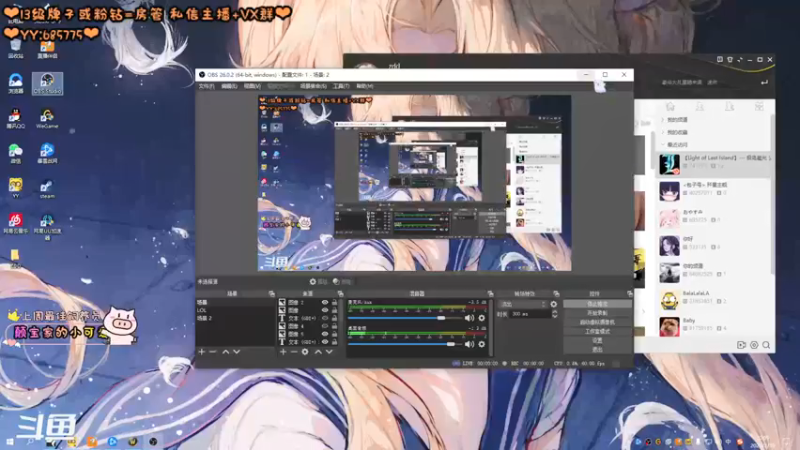Image resolution: width=800 pixels, height=450 pixels.
Task: Open the 麦克风/Aux mixer channel settings gear
Action: coord(482,318)
